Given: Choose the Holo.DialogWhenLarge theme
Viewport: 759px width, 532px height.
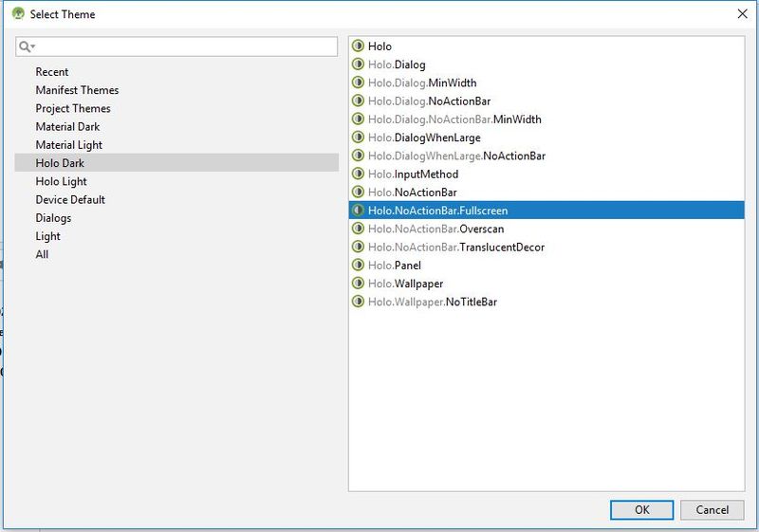Looking at the screenshot, I should click(546, 138).
